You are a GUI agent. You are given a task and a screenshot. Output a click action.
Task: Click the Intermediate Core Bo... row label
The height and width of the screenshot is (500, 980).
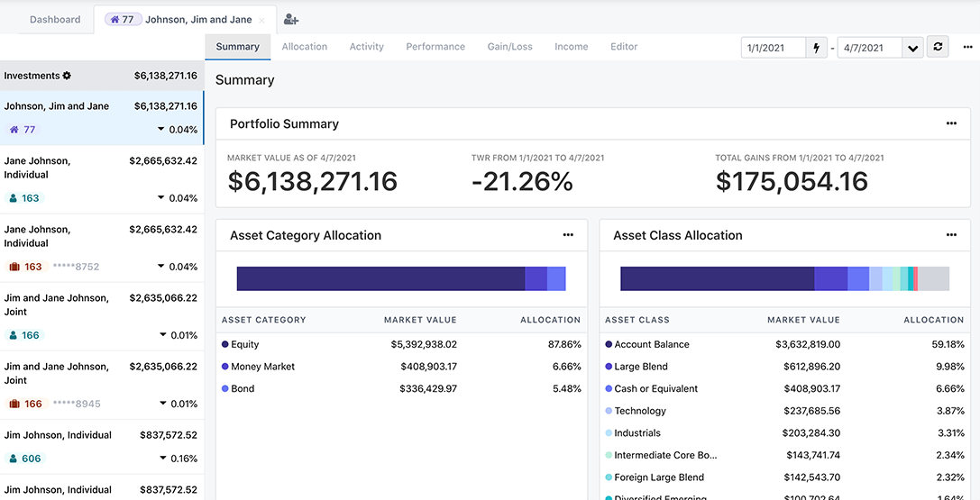665,455
